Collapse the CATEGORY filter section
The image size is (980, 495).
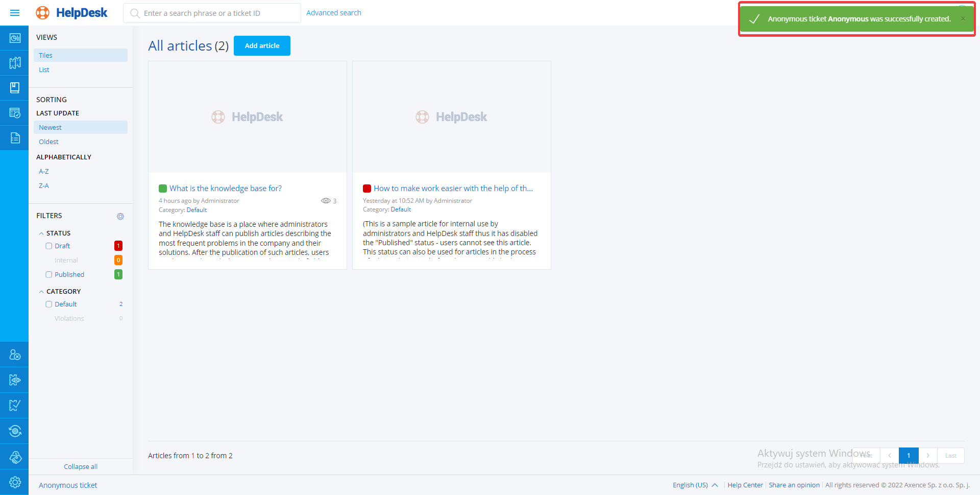click(41, 292)
